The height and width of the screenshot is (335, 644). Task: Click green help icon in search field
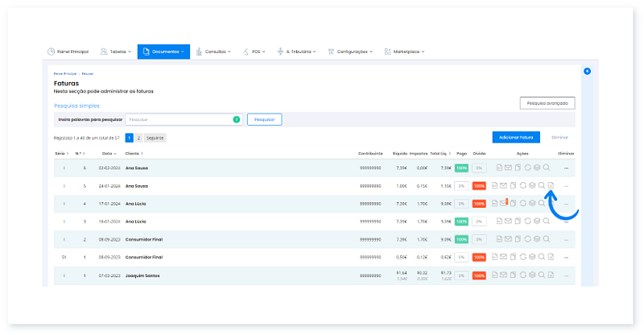pos(236,119)
